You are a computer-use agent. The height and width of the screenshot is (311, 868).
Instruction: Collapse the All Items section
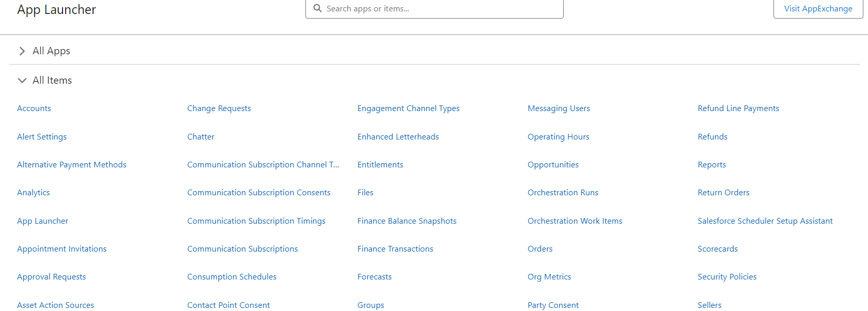[22, 81]
